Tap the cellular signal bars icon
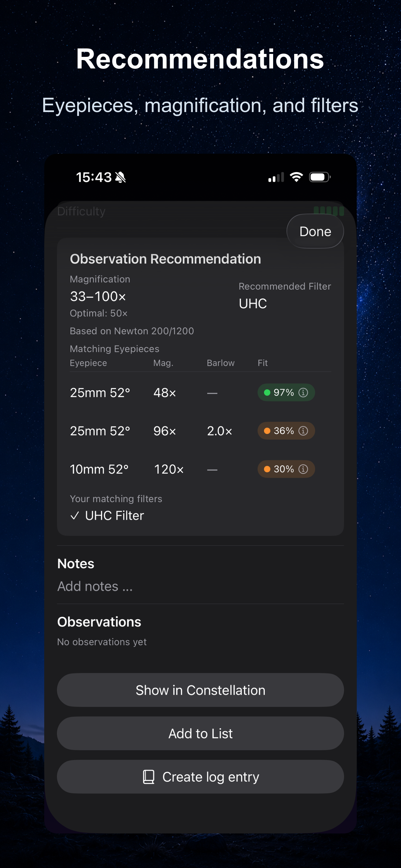401x868 pixels. (x=276, y=177)
